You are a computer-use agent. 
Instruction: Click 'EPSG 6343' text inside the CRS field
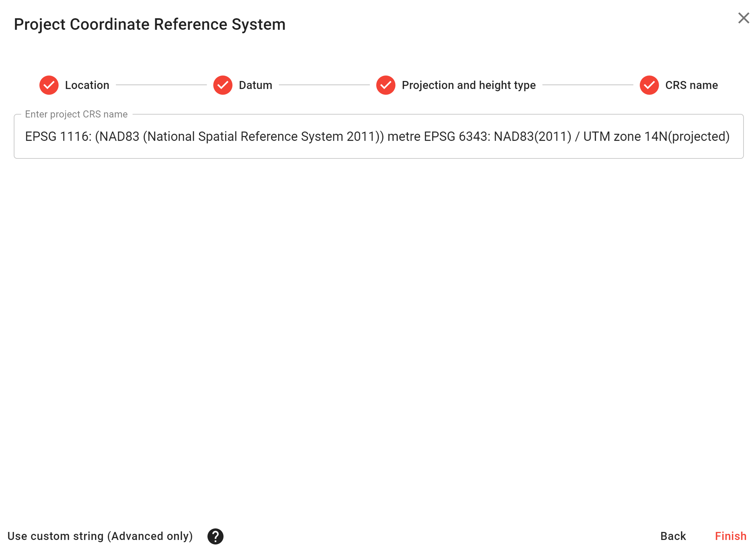coord(456,137)
